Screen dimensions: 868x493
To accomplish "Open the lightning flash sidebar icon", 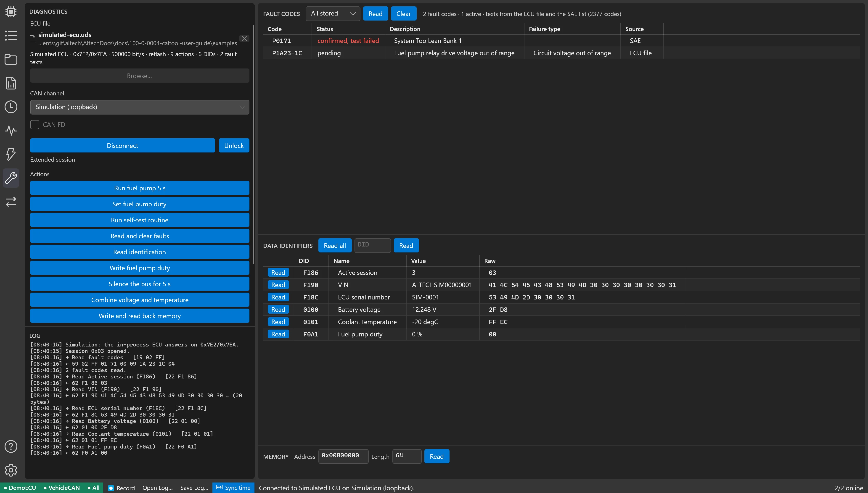I will point(11,154).
